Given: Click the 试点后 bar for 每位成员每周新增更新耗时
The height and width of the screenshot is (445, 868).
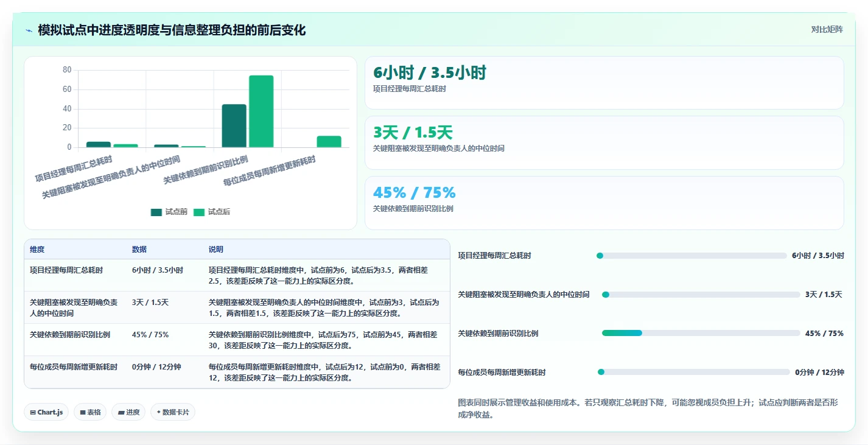Looking at the screenshot, I should point(329,142).
